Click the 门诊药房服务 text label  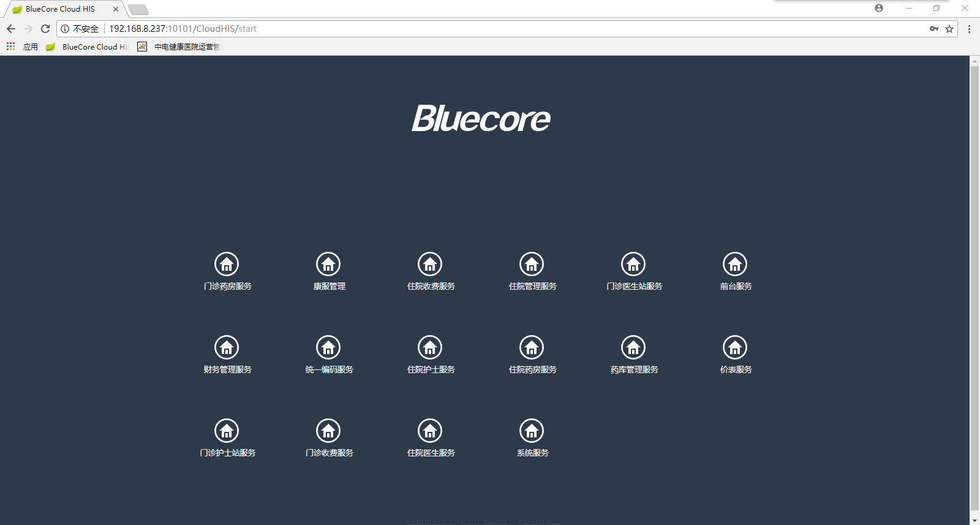click(x=228, y=286)
